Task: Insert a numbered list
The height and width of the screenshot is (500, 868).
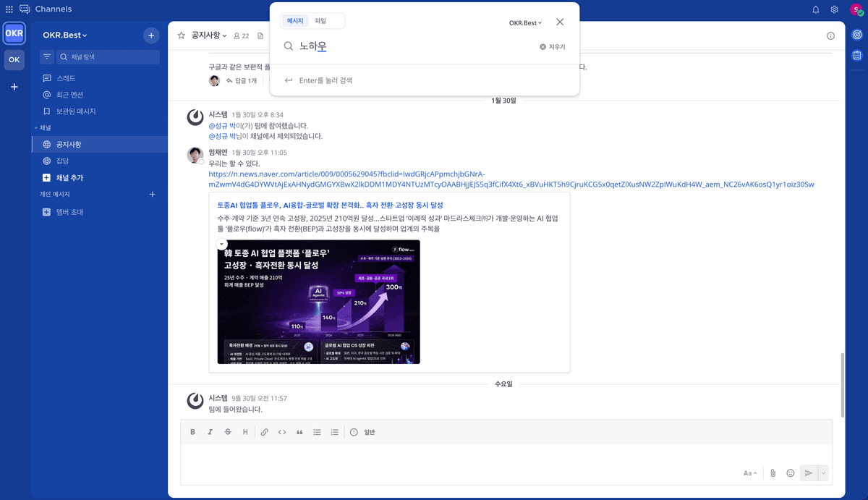Action: (334, 432)
